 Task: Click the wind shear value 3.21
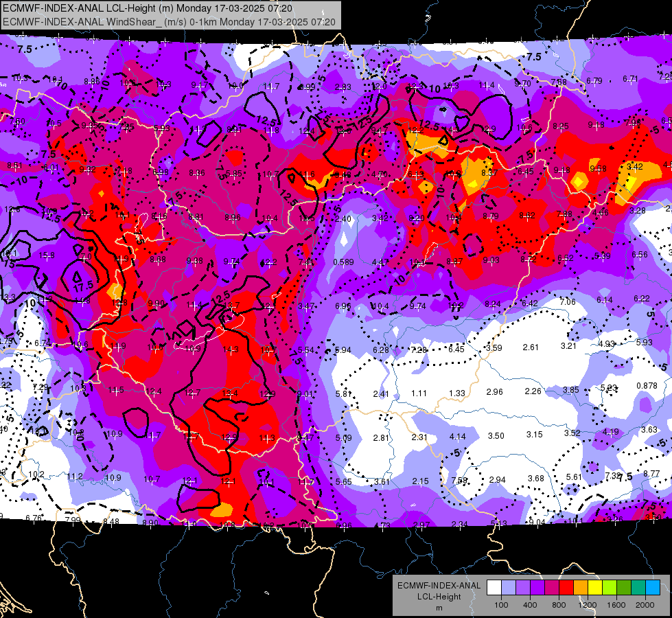[x=568, y=345]
